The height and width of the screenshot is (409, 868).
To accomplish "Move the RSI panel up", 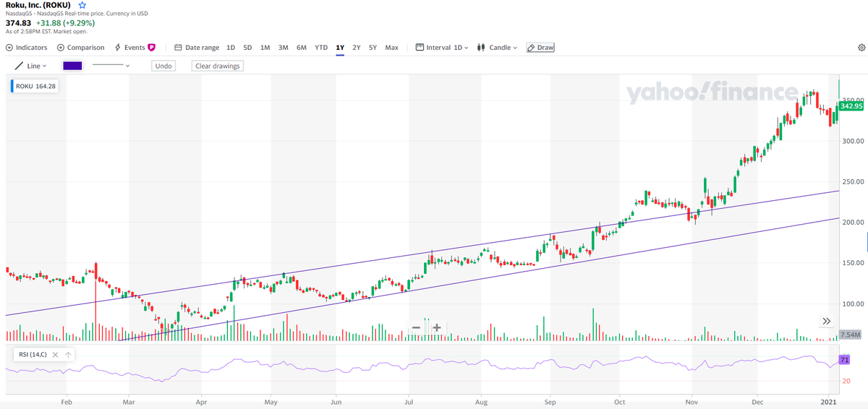I will 67,355.
